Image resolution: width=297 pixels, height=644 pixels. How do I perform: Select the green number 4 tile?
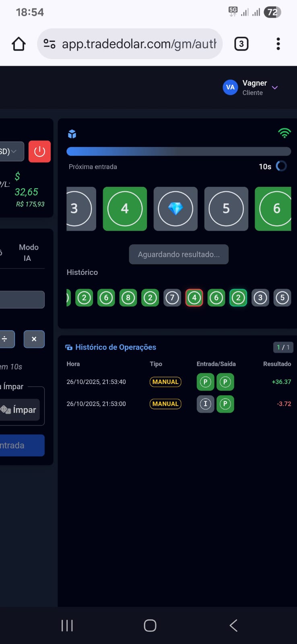(x=125, y=208)
